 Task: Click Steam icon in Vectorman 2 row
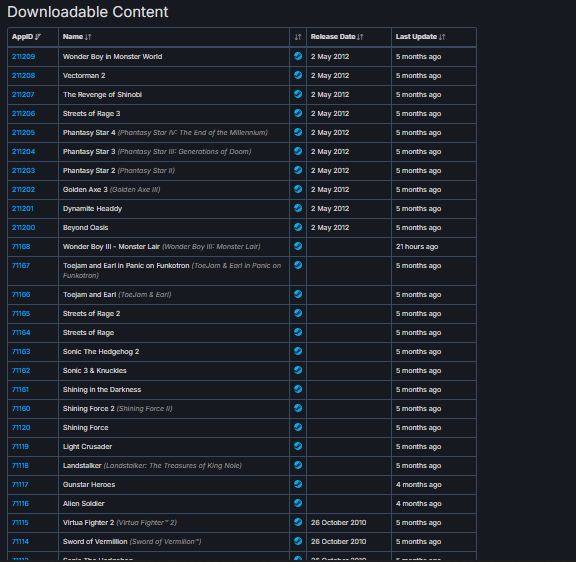(x=298, y=75)
